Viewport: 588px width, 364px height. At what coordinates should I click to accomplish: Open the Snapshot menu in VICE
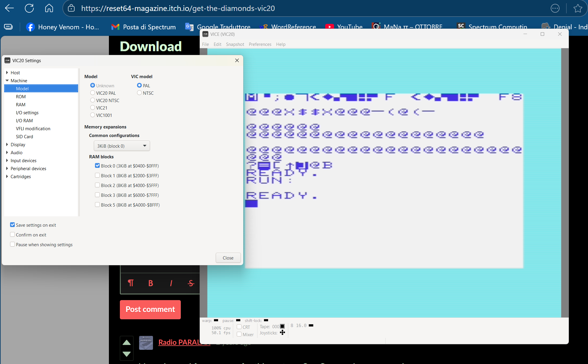(x=235, y=44)
